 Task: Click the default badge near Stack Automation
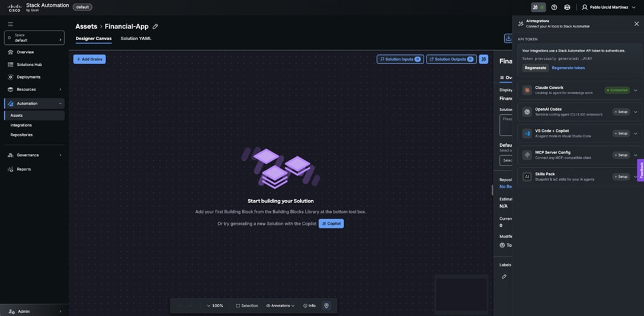tap(82, 7)
